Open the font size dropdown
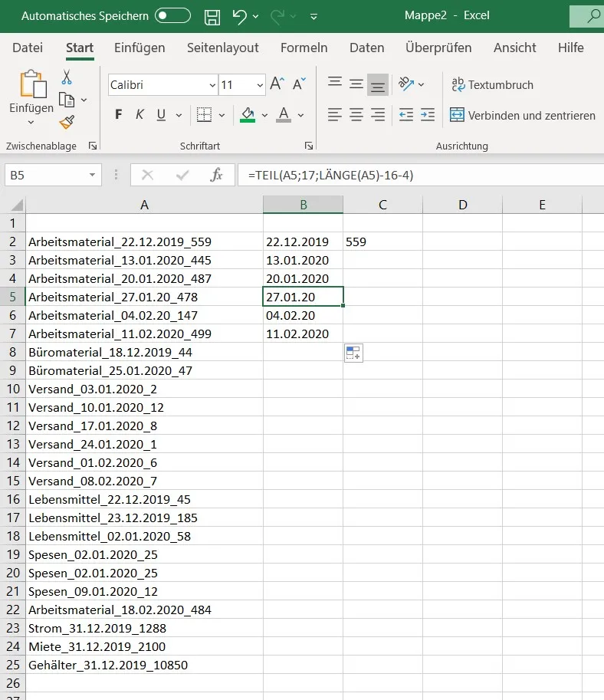The height and width of the screenshot is (700, 604). (x=260, y=85)
